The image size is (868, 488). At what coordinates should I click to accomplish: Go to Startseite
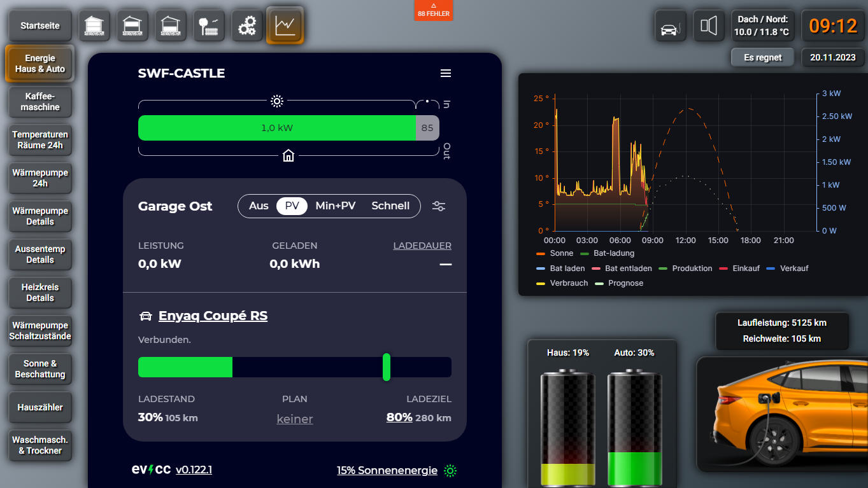40,25
